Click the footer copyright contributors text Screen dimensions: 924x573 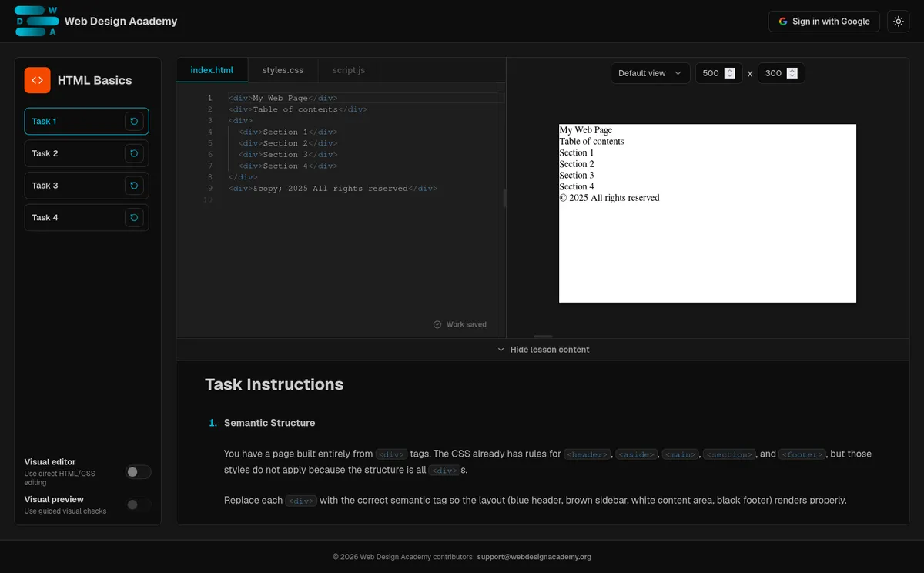coord(403,557)
